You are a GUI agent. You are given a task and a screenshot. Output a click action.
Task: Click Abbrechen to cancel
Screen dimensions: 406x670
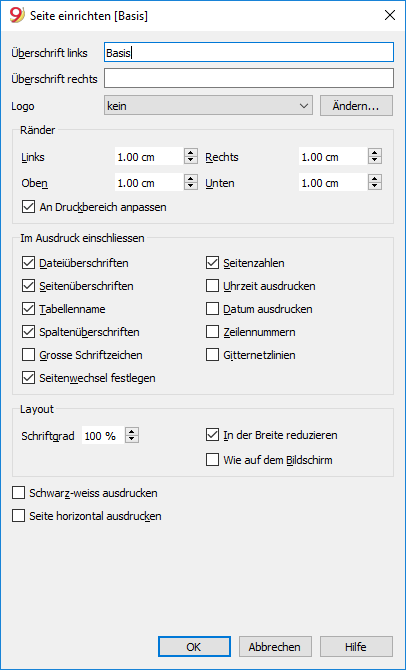275,646
